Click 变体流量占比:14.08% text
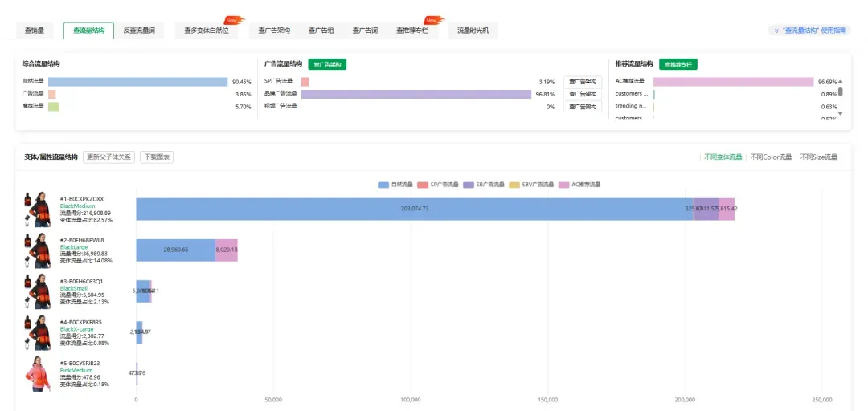The image size is (868, 411). point(86,261)
